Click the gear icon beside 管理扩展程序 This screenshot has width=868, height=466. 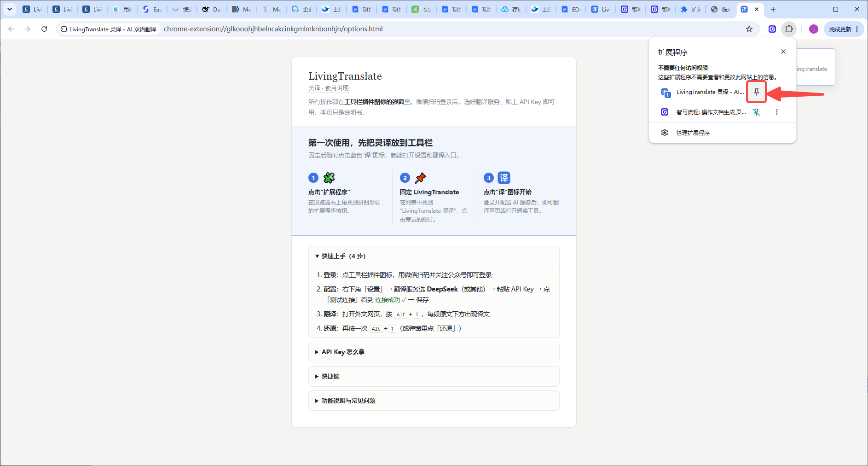click(665, 133)
